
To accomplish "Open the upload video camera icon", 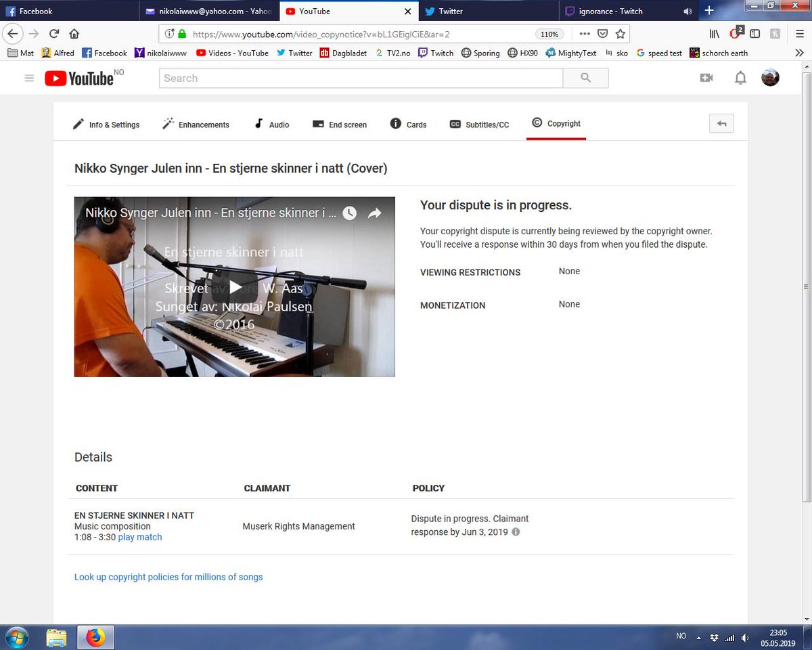I will click(706, 78).
